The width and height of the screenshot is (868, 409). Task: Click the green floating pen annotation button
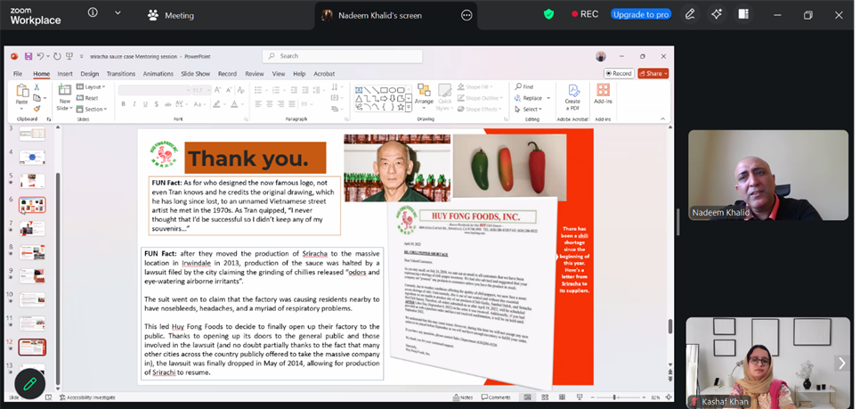29,383
